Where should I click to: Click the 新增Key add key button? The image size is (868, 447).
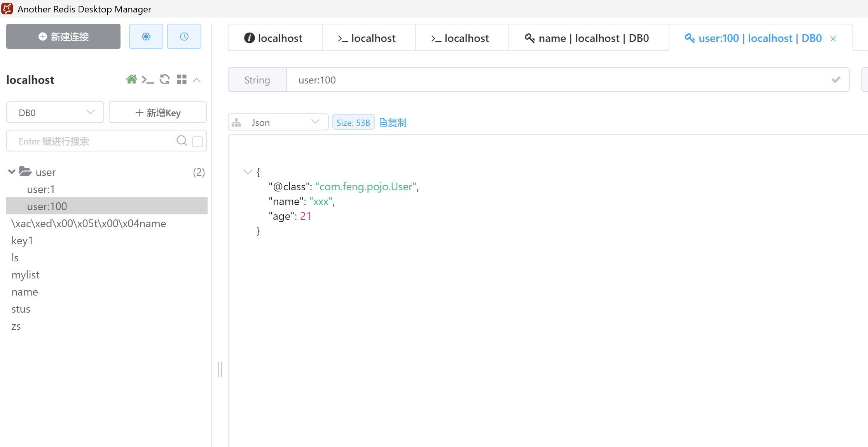tap(158, 113)
